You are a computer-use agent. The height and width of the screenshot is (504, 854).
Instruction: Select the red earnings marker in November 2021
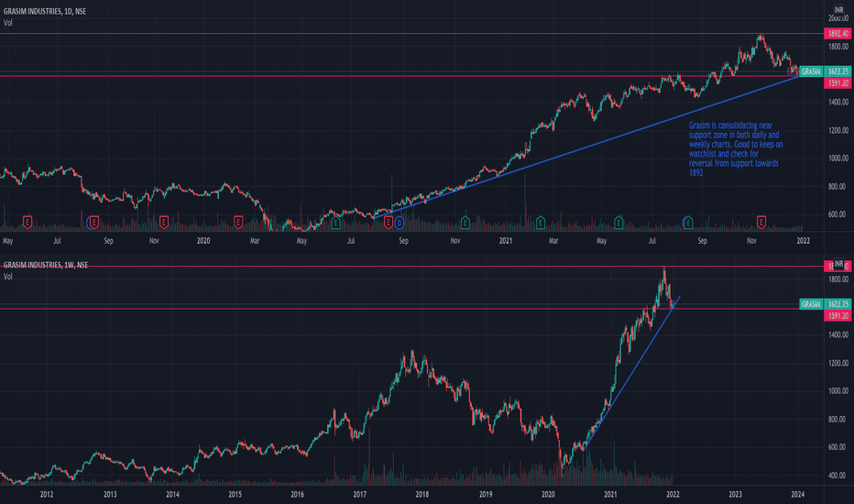click(x=761, y=222)
